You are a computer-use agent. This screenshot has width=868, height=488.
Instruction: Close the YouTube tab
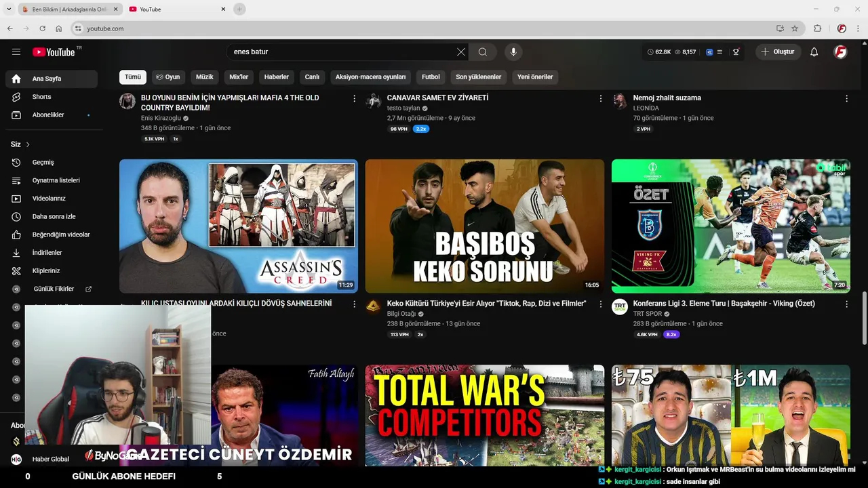(x=223, y=9)
